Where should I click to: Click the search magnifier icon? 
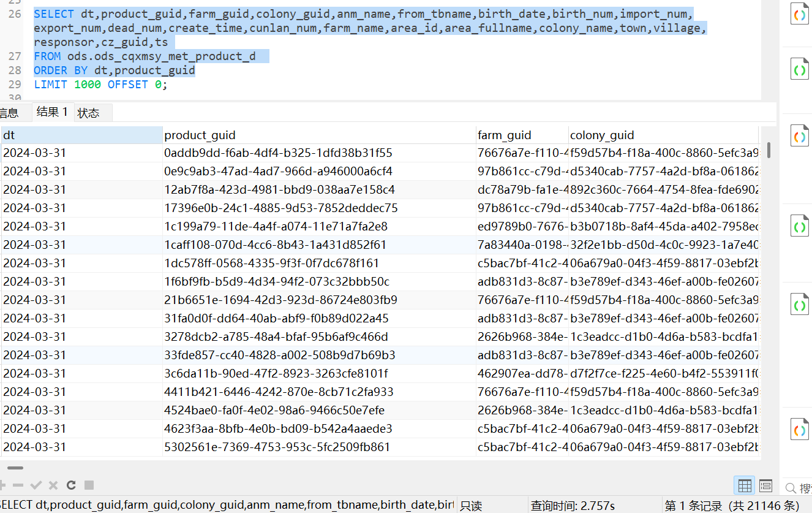click(x=791, y=488)
